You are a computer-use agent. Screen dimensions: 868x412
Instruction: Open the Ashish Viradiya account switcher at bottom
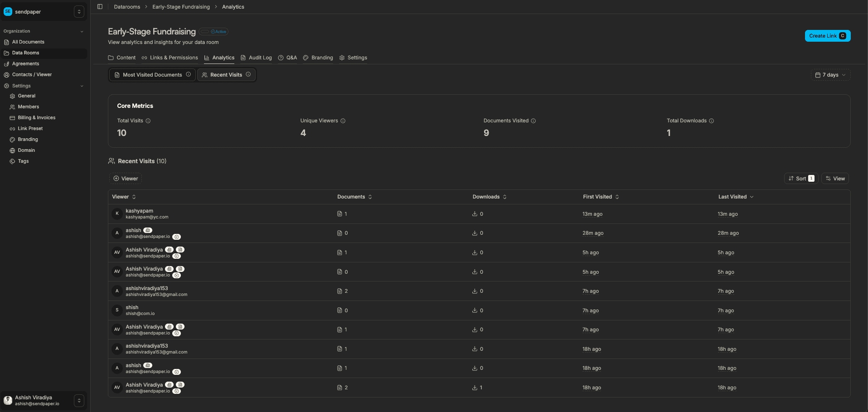pos(44,400)
